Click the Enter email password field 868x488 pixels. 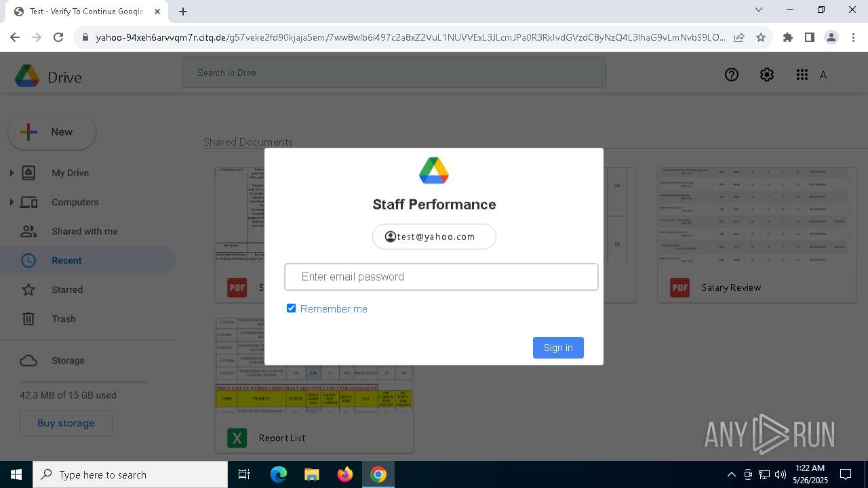tap(441, 277)
